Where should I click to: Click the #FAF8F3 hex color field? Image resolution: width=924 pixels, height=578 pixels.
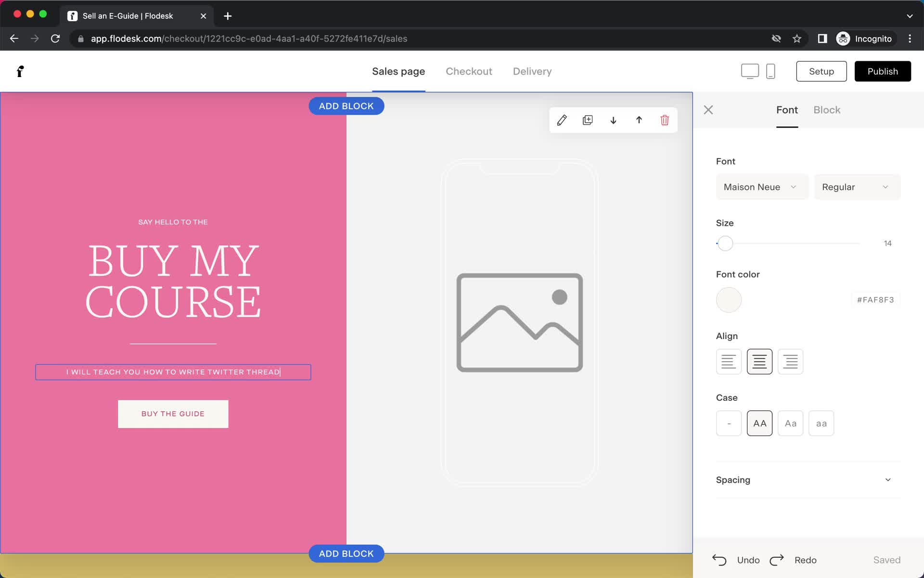pos(875,300)
